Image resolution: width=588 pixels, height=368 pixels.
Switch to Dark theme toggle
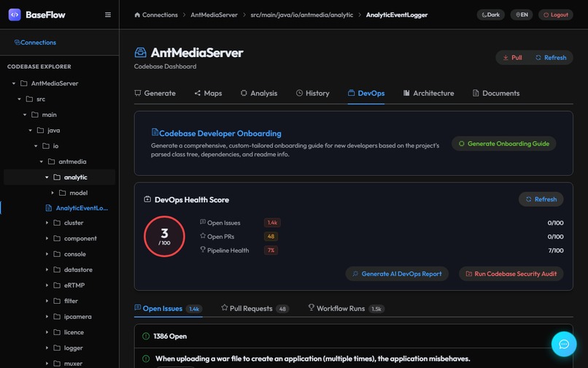(490, 15)
